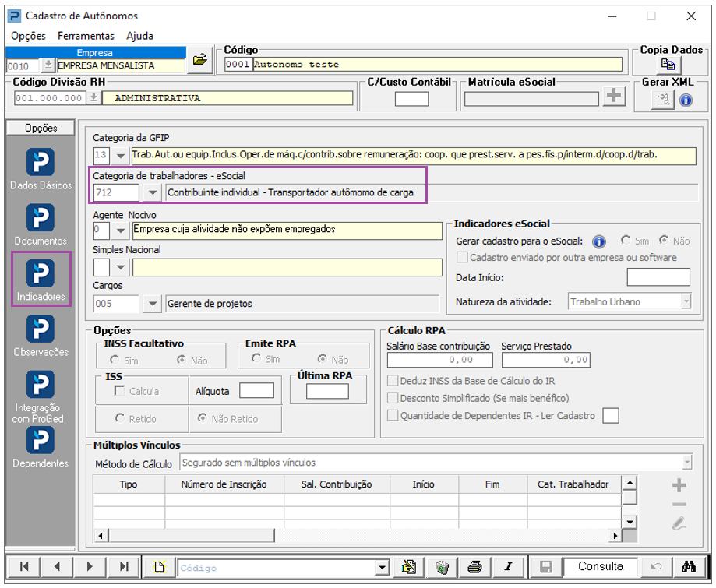Click the save floppy disk icon
The image size is (716, 588).
(x=545, y=567)
